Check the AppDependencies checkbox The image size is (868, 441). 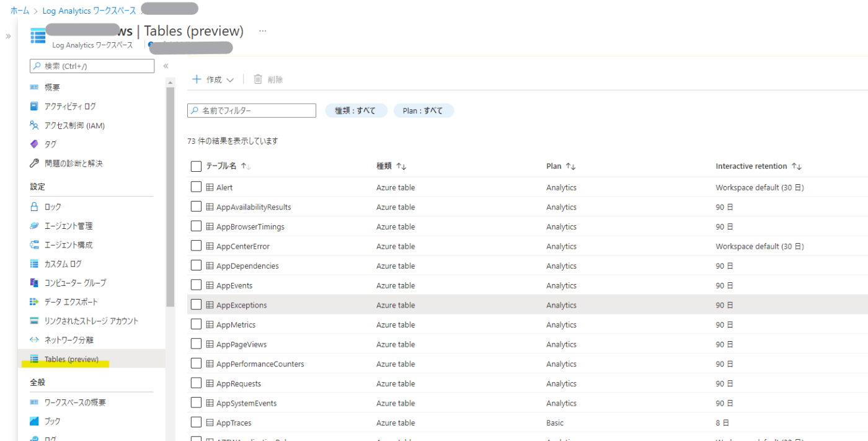click(x=196, y=265)
